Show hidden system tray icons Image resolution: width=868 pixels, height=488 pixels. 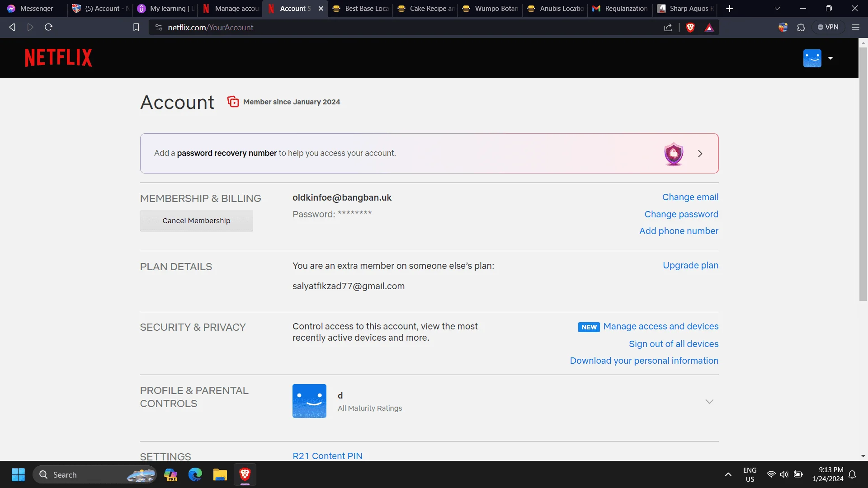[728, 474]
